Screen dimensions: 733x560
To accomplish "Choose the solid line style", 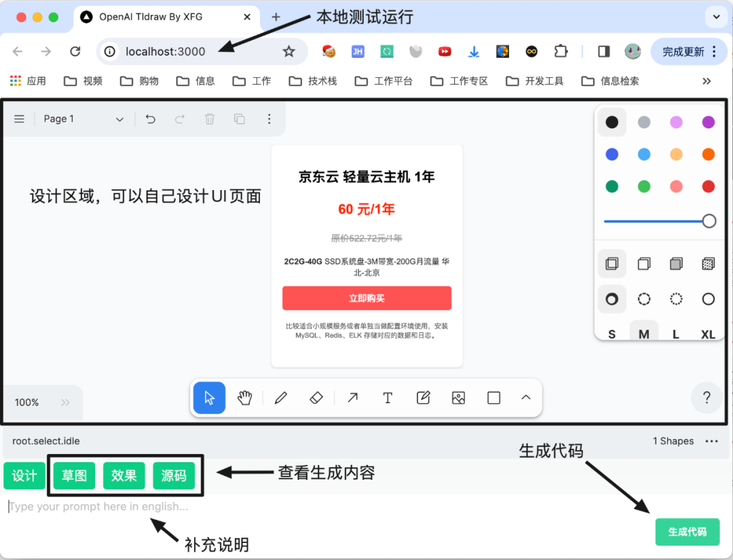I will (709, 299).
